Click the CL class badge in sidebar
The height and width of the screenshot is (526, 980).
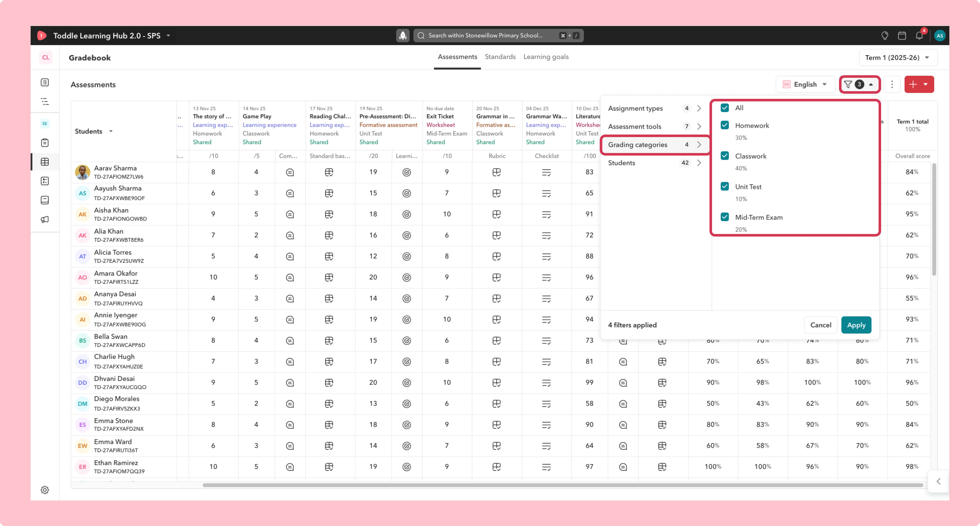[x=45, y=57]
